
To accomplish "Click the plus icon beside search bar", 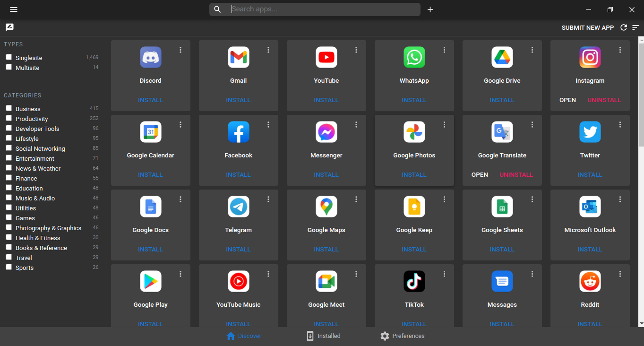I will click(x=430, y=9).
